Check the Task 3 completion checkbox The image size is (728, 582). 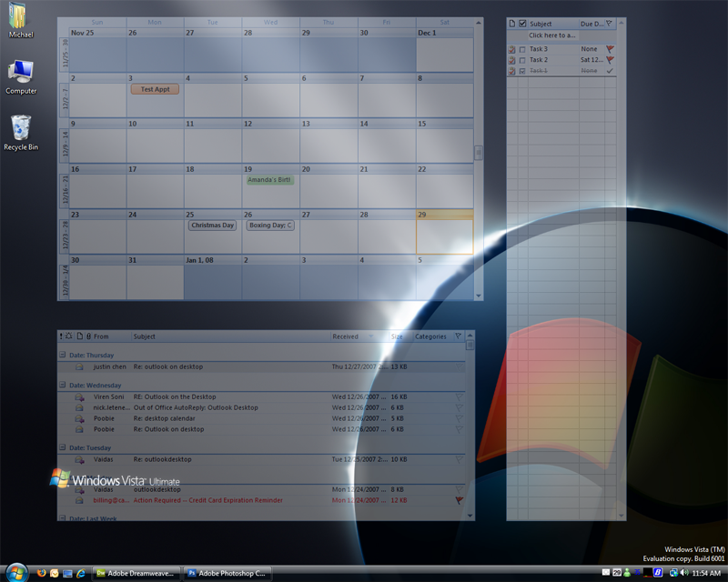coord(522,49)
